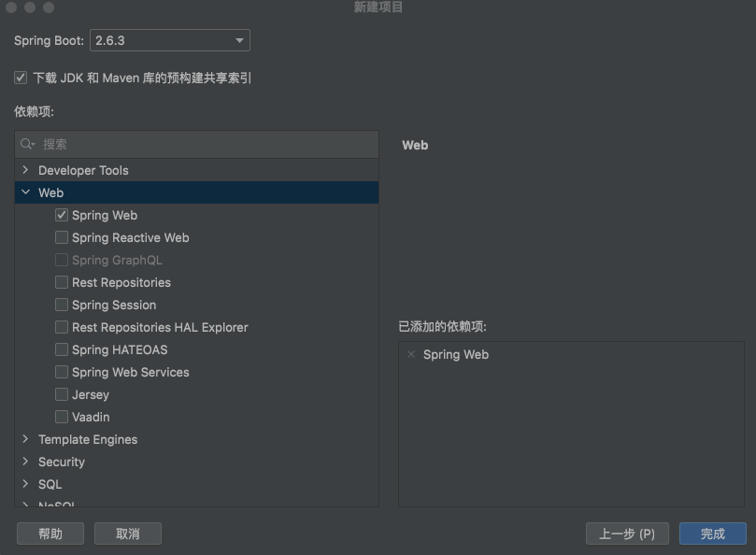Select the Security category label
This screenshot has width=756, height=555.
[62, 462]
